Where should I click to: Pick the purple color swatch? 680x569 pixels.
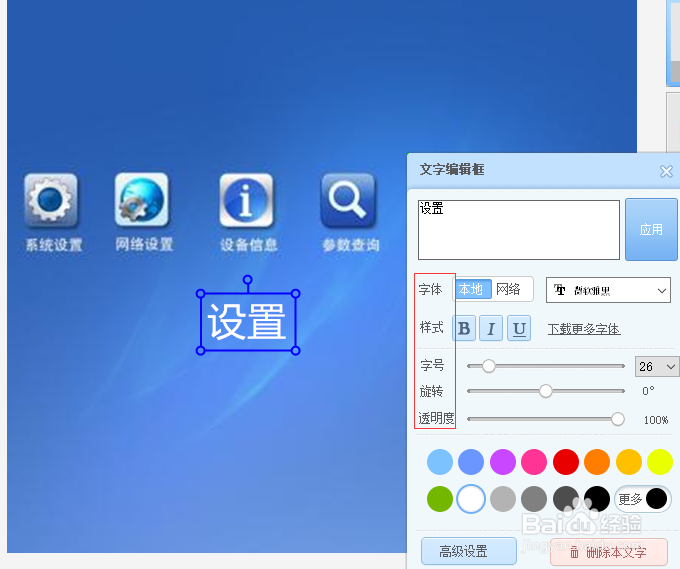[x=503, y=462]
